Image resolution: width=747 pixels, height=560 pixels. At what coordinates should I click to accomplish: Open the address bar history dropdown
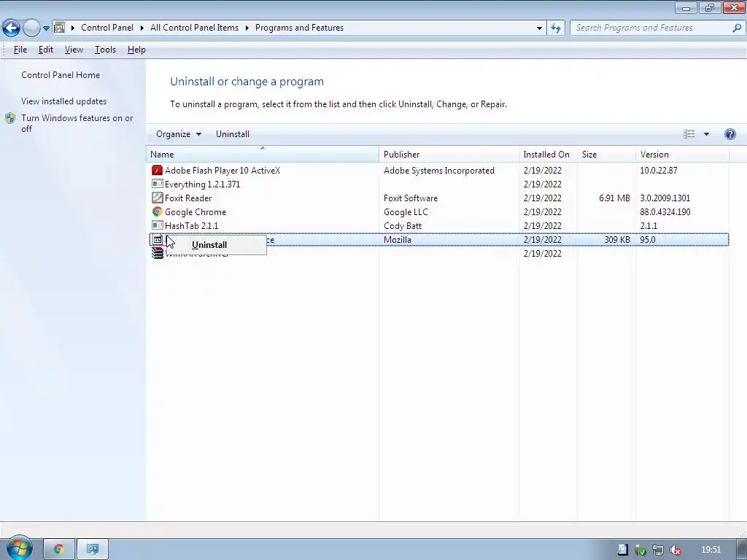[539, 28]
